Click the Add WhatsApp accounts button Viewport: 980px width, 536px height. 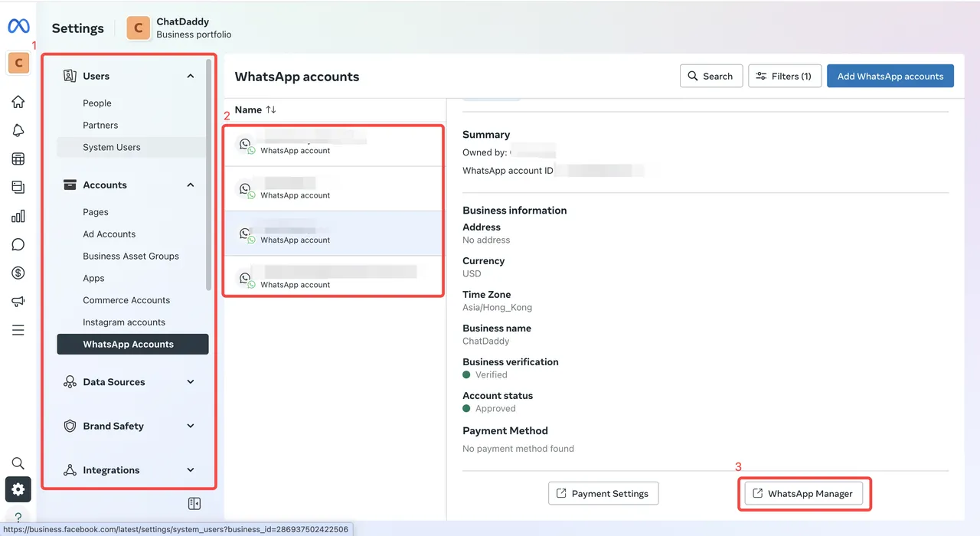coord(890,76)
